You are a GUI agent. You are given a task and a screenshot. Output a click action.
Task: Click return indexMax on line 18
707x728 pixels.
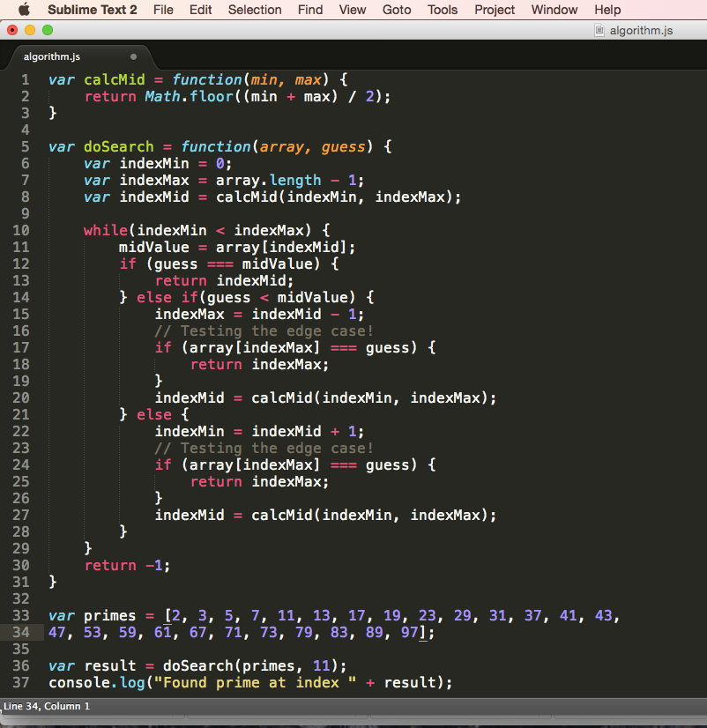(x=260, y=365)
